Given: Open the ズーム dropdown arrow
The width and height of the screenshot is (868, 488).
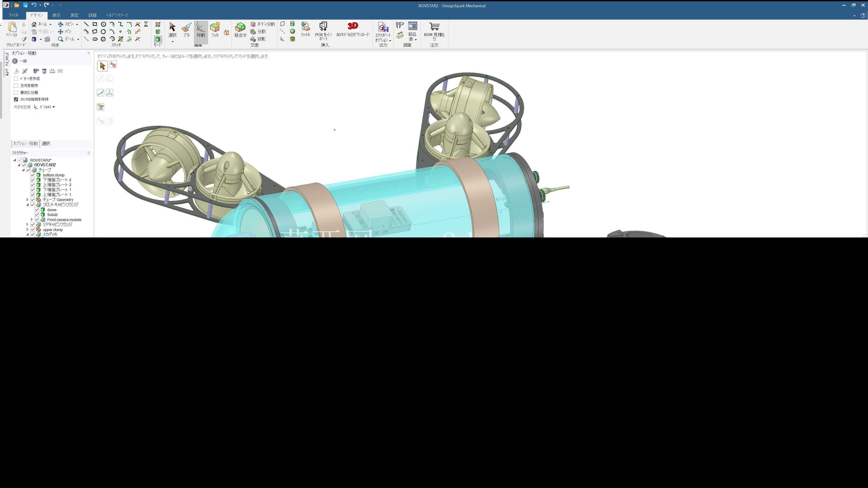Looking at the screenshot, I should (78, 39).
